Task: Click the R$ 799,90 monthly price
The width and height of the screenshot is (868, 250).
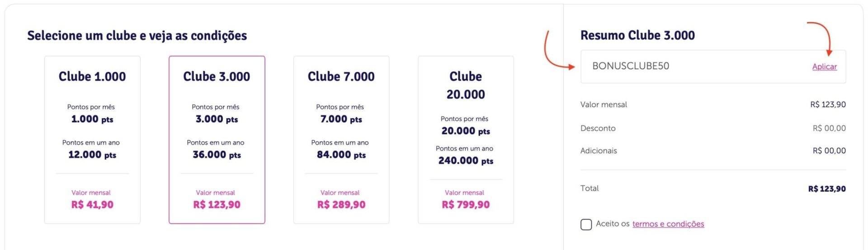Action: pos(466,205)
